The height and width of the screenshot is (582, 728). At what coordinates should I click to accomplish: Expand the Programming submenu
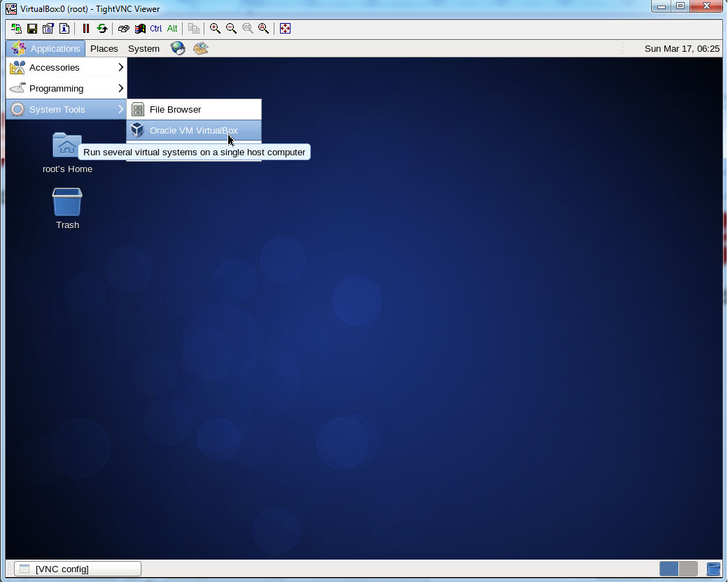tap(56, 88)
